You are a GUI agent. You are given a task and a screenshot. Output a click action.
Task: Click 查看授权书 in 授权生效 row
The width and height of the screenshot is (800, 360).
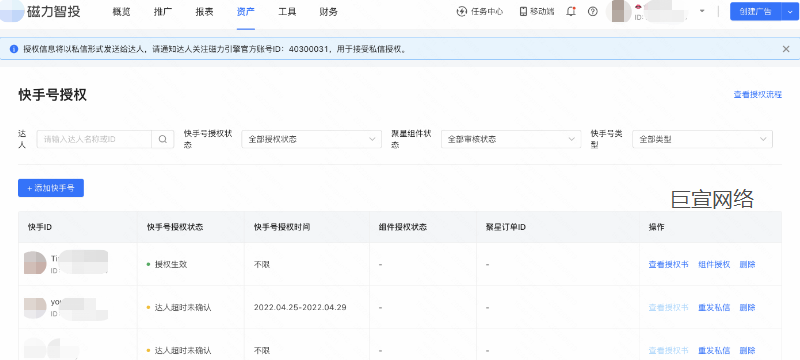tap(668, 265)
